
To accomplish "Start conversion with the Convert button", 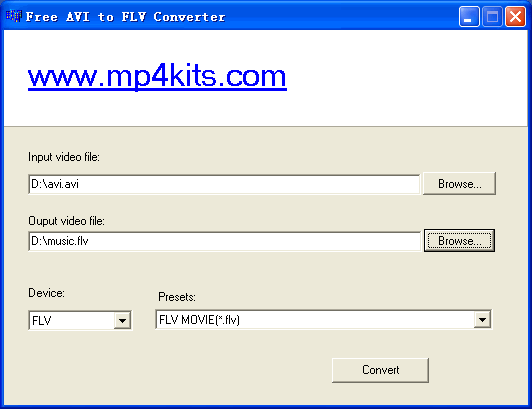I will (380, 370).
